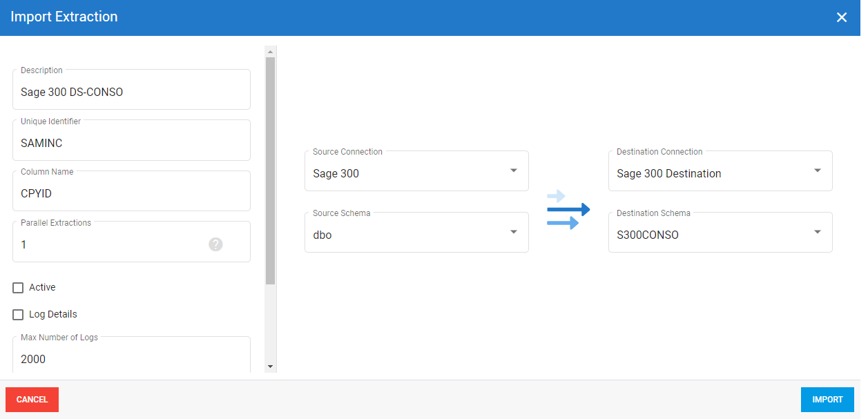Viewport: 868px width, 419px height.
Task: Open the Destination Connection dropdown
Action: 720,171
